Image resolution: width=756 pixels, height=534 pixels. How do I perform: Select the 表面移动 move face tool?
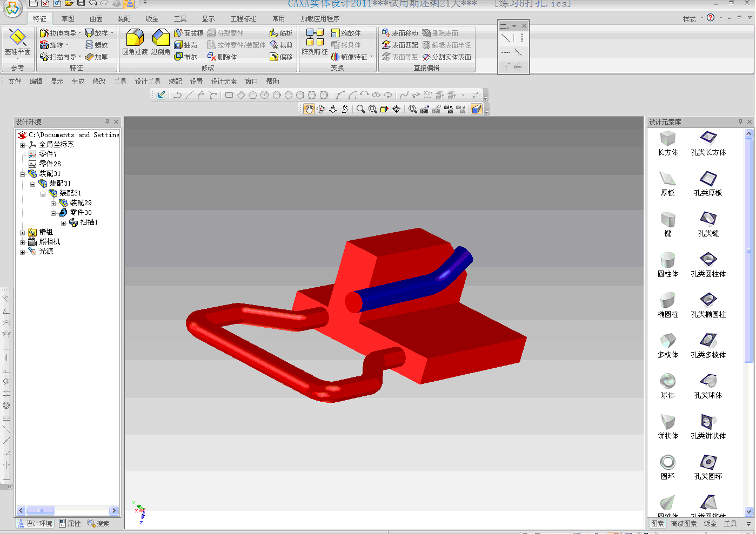coord(400,33)
